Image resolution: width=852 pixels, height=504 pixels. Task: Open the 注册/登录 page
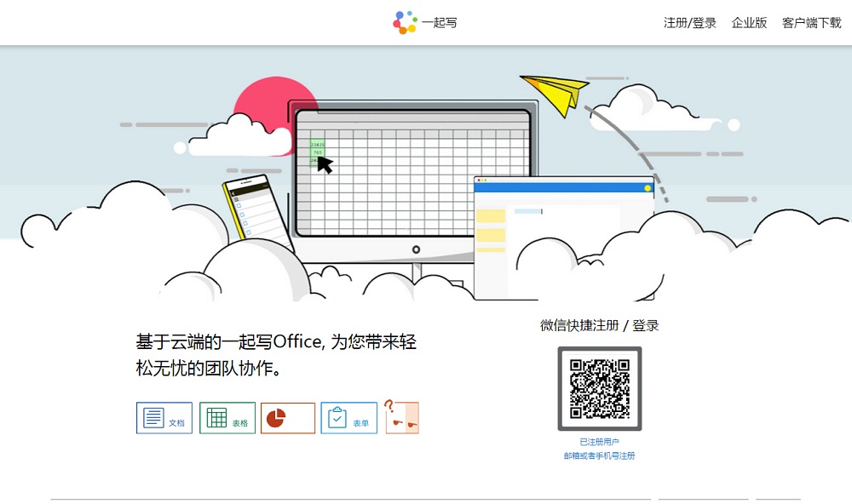(x=689, y=23)
